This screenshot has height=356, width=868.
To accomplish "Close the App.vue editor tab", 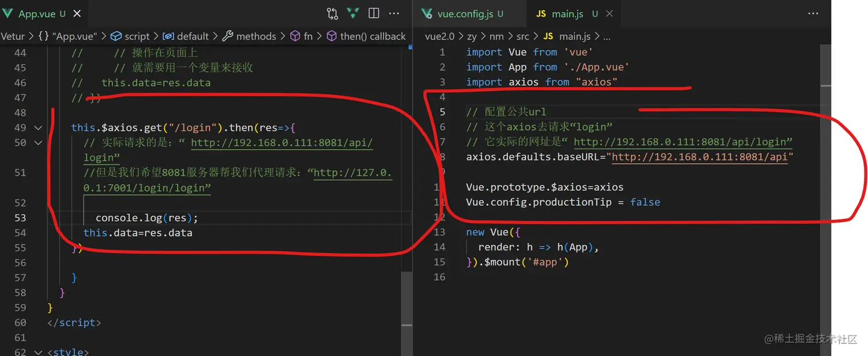I will click(77, 13).
